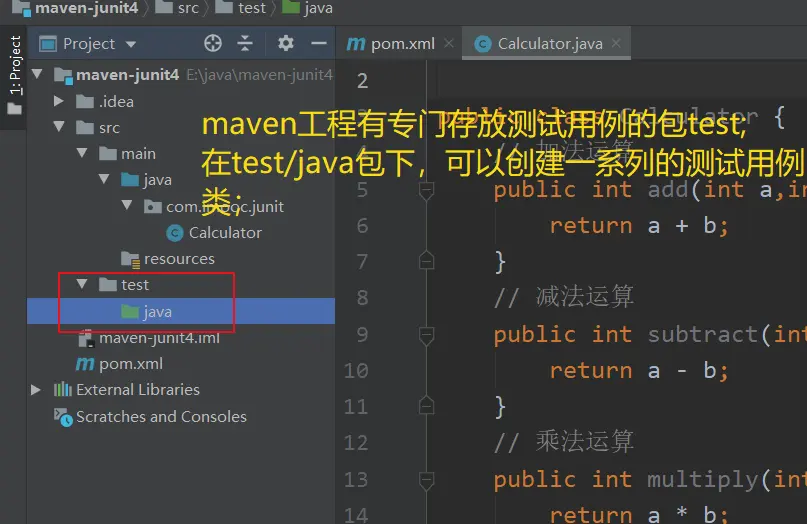Expand the External Libraries node

click(x=37, y=390)
